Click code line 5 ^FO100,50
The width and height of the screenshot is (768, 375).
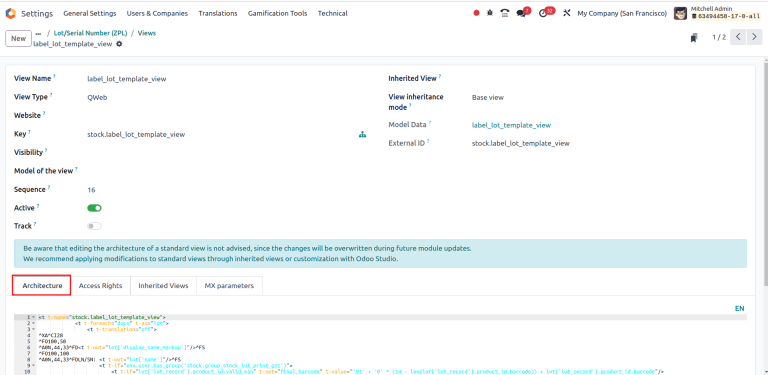[52, 341]
